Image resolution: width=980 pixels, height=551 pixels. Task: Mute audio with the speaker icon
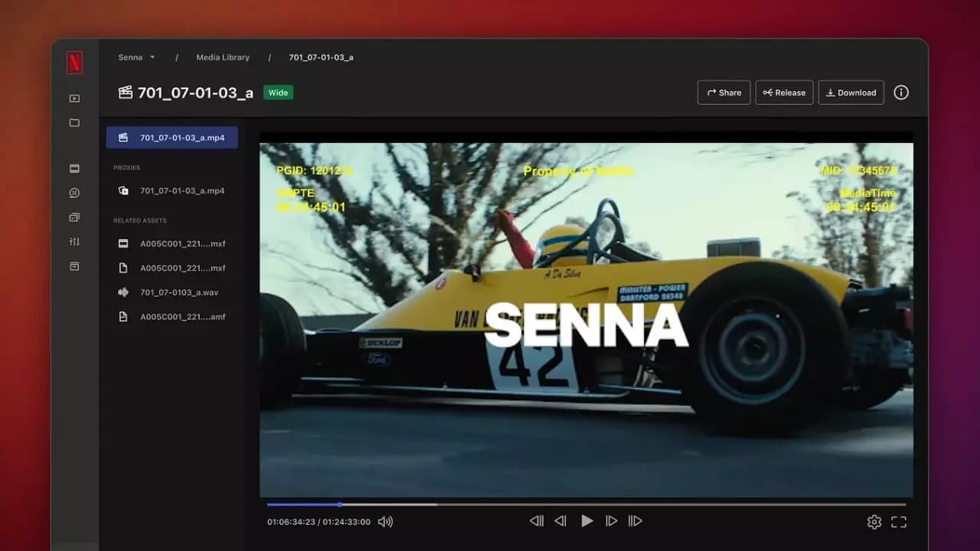click(x=385, y=522)
